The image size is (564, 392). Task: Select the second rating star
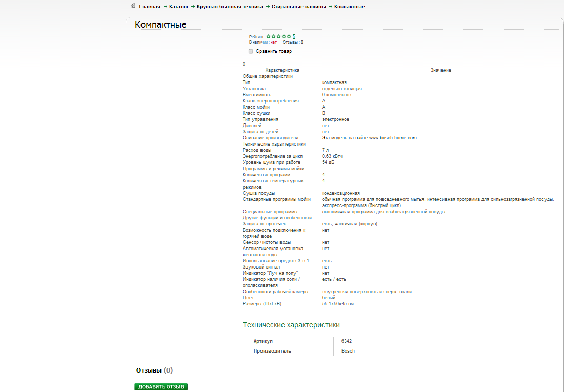[273, 37]
